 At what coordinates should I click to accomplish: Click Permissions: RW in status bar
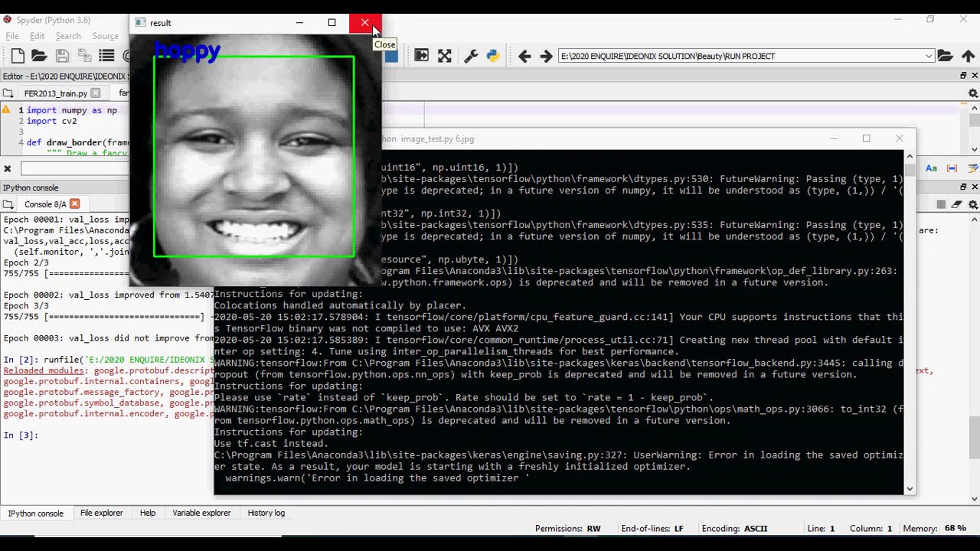[567, 528]
